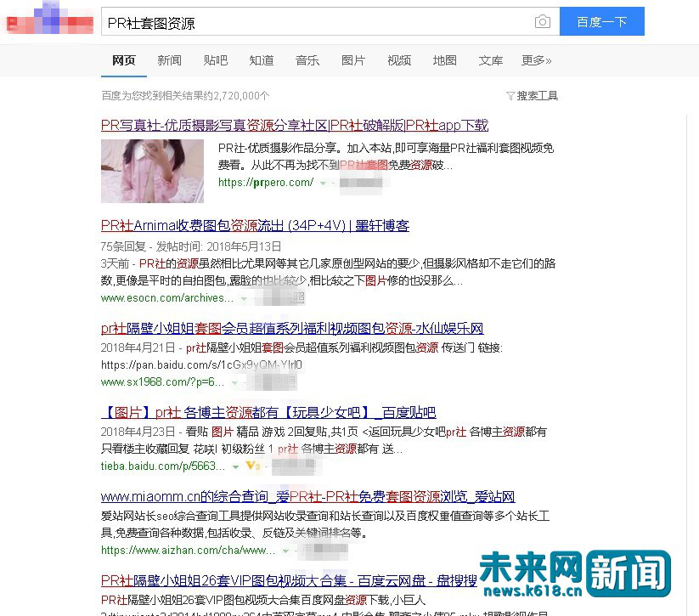This screenshot has width=699, height=616.
Task: Click the funnel icon beside 搜索工具
Action: pyautogui.click(x=510, y=96)
